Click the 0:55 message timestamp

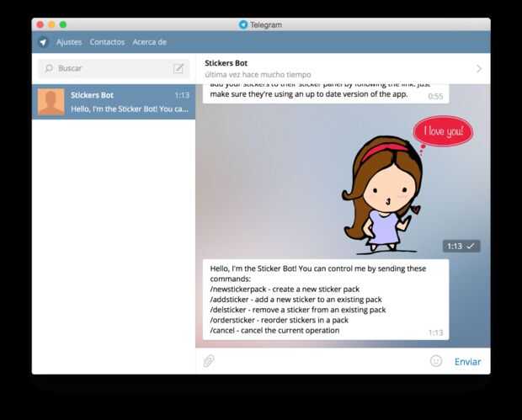(x=435, y=97)
